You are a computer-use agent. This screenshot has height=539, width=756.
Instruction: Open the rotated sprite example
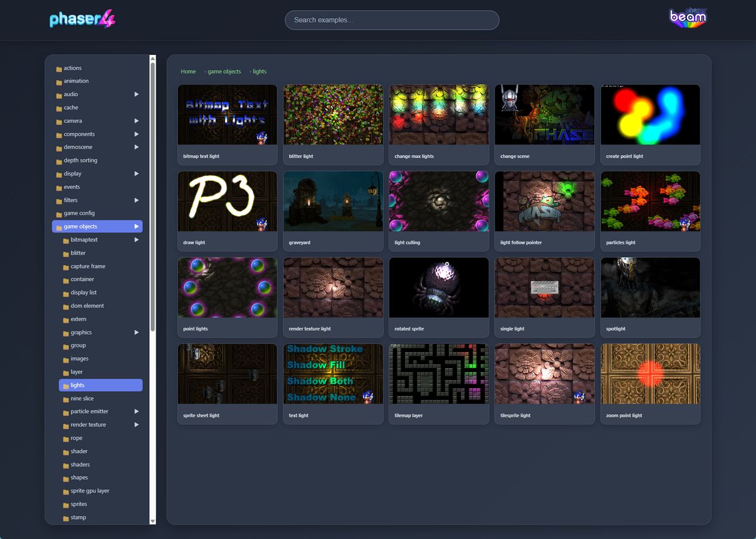click(439, 298)
